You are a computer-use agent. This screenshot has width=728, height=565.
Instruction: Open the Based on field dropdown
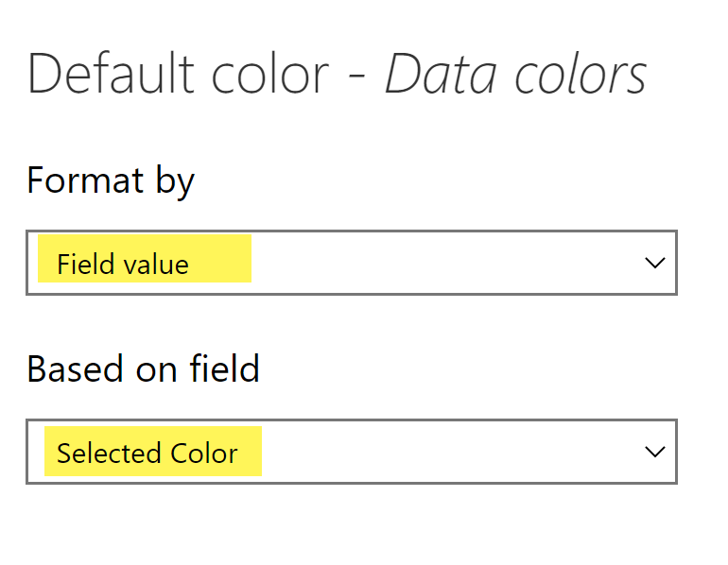tap(351, 452)
